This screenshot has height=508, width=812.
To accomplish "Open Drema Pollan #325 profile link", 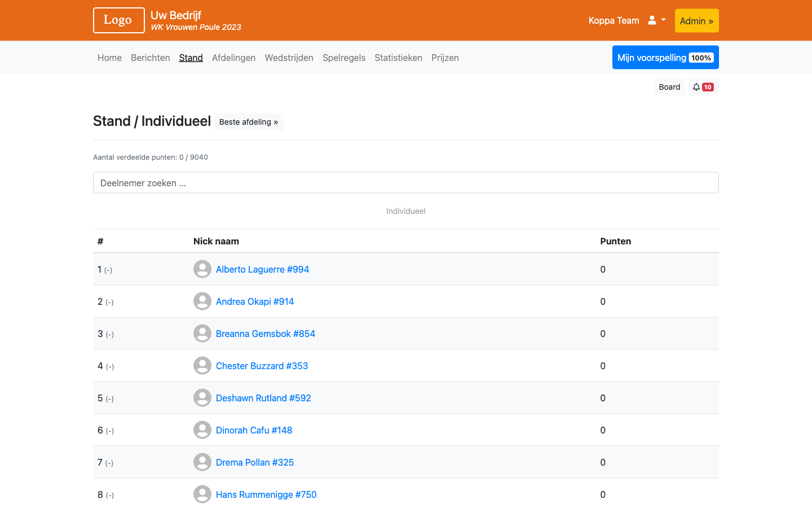I will (255, 462).
